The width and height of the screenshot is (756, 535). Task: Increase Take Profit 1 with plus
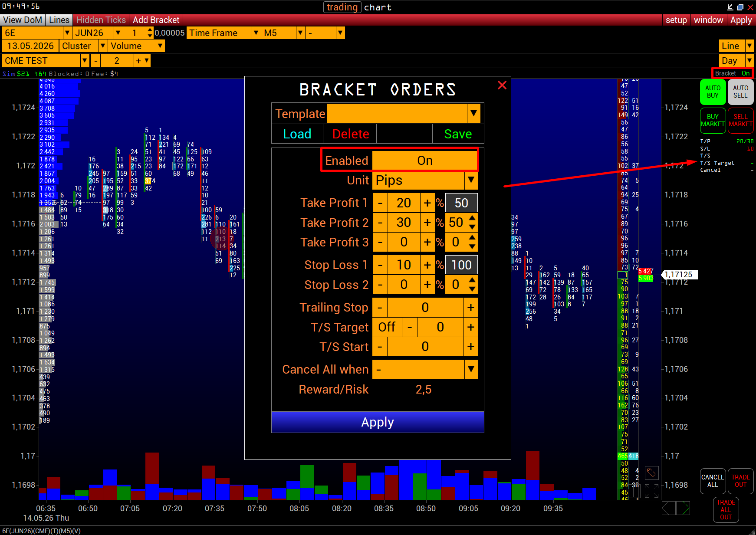click(x=427, y=203)
